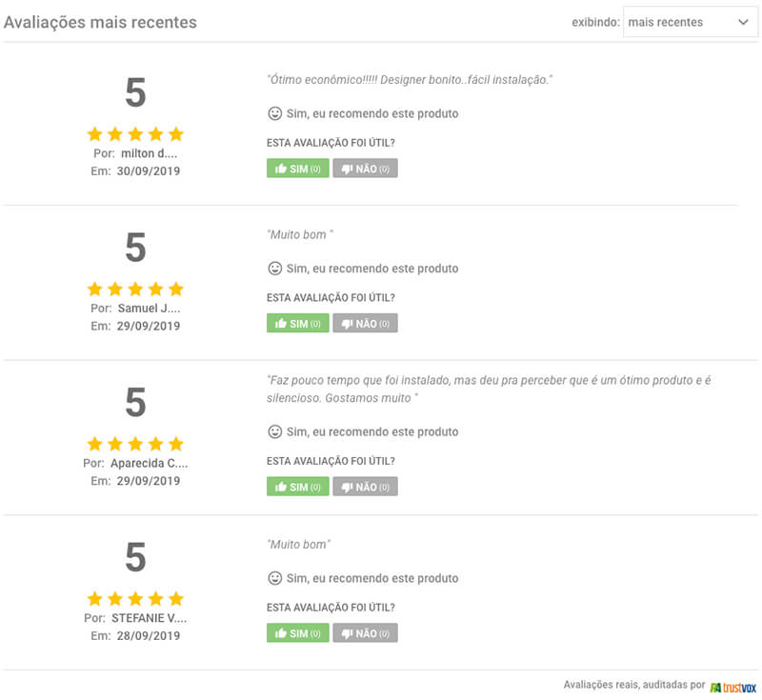This screenshot has width=762, height=700.
Task: Vote SIM on STEFANIE V.'s review
Action: tap(297, 633)
